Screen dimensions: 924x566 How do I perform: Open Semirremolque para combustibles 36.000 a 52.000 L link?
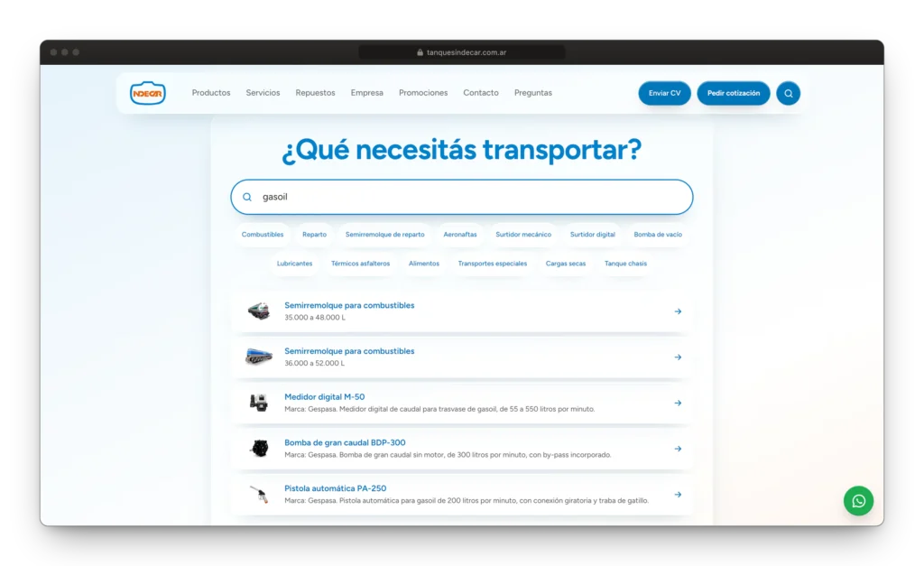click(349, 351)
